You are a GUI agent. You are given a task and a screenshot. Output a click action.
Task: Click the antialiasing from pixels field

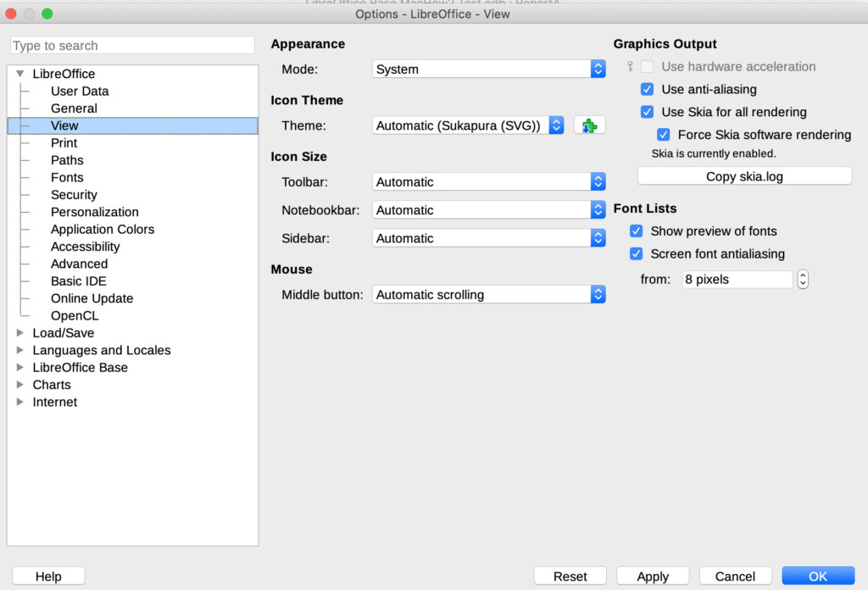pyautogui.click(x=737, y=280)
